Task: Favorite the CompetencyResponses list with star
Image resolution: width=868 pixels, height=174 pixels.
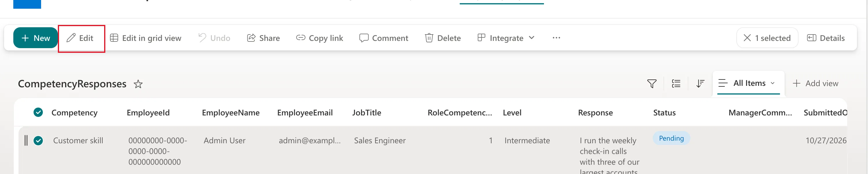Action: click(x=138, y=84)
